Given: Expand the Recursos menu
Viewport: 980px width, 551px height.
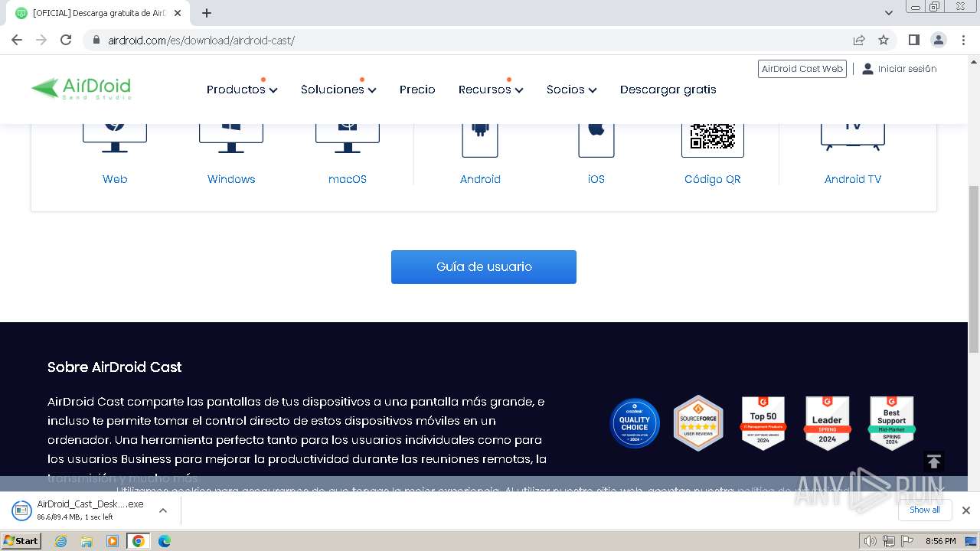Looking at the screenshot, I should [491, 90].
